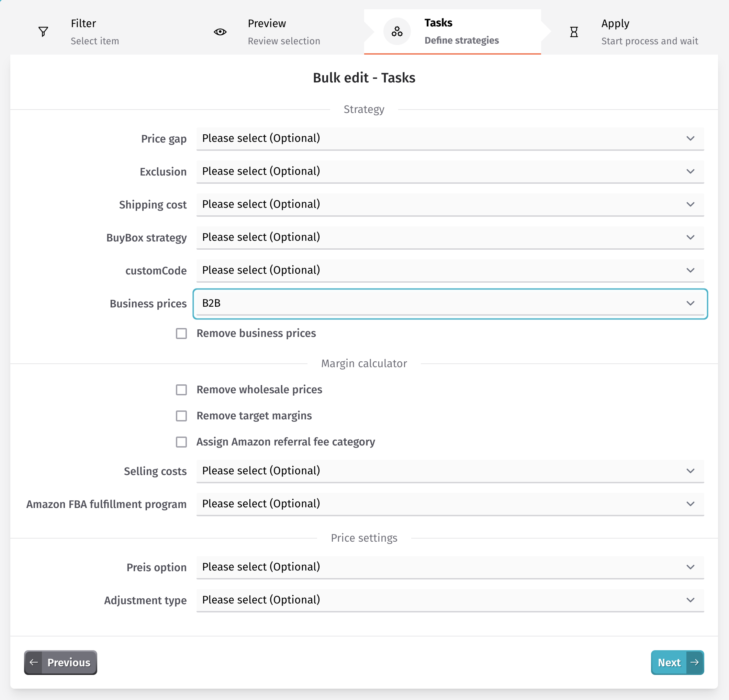Click Amazon FBA fulfillment program label
729x700 pixels.
106,504
